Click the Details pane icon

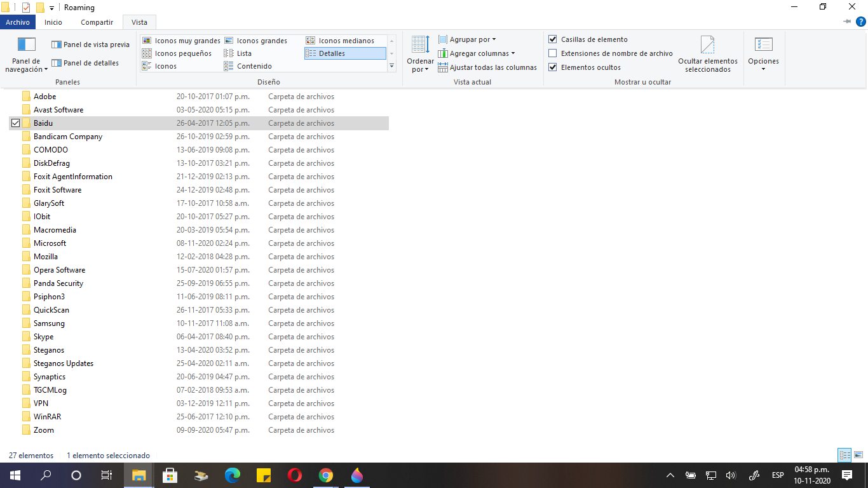coord(57,63)
